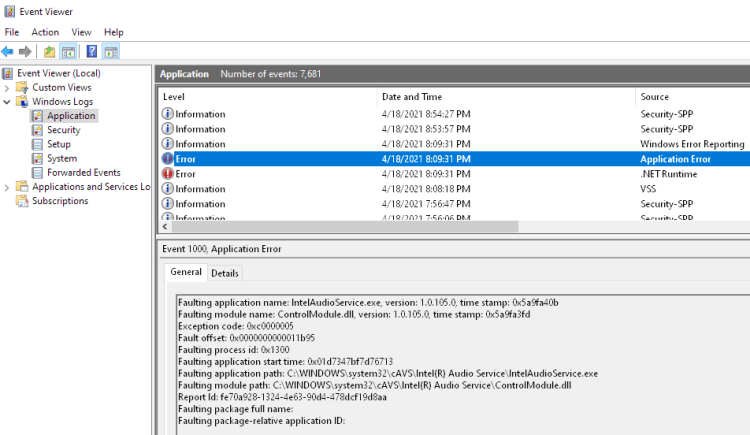
Task: Open the Subscriptions node
Action: [60, 201]
